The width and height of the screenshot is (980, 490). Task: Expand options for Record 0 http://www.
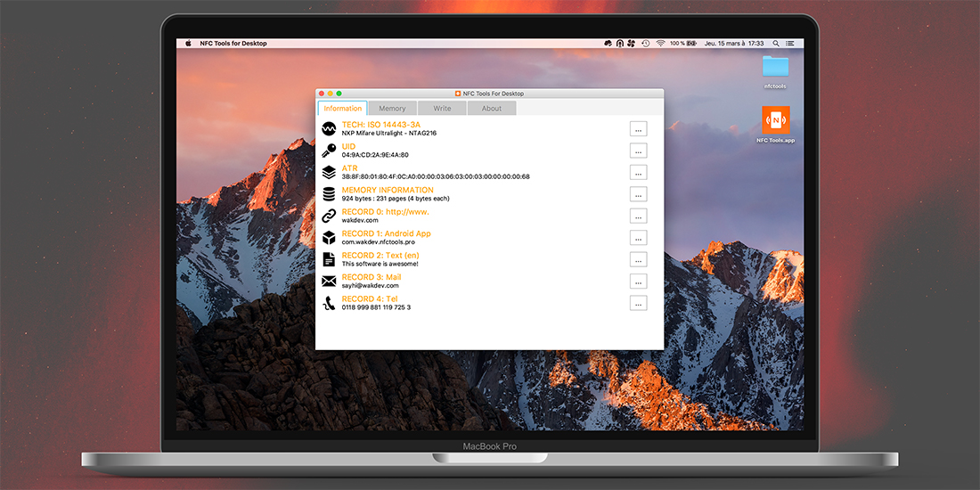tap(638, 216)
